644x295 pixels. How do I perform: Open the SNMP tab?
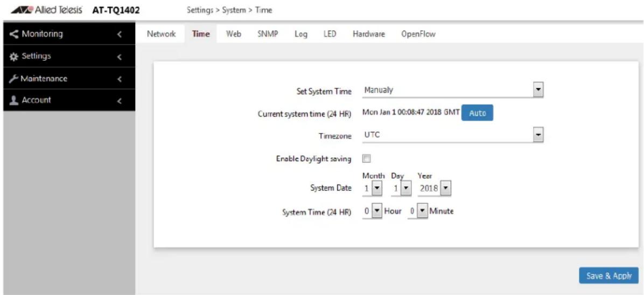click(x=268, y=34)
